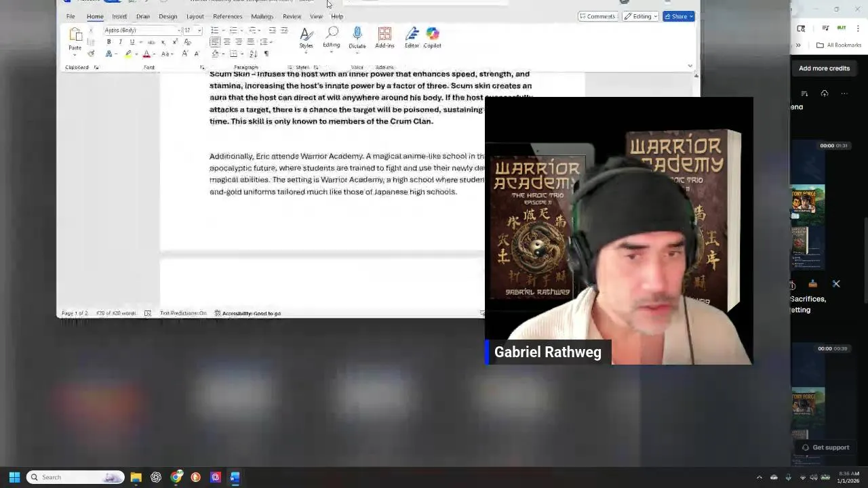Image resolution: width=868 pixels, height=488 pixels.
Task: Open File Explorer from taskbar
Action: 136,477
